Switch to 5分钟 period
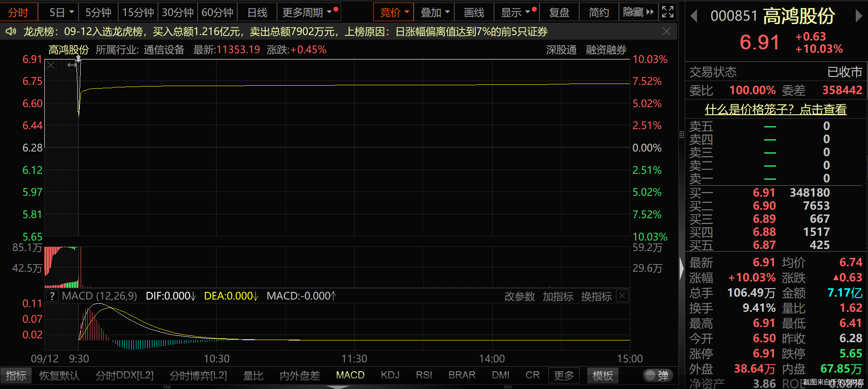 (98, 13)
